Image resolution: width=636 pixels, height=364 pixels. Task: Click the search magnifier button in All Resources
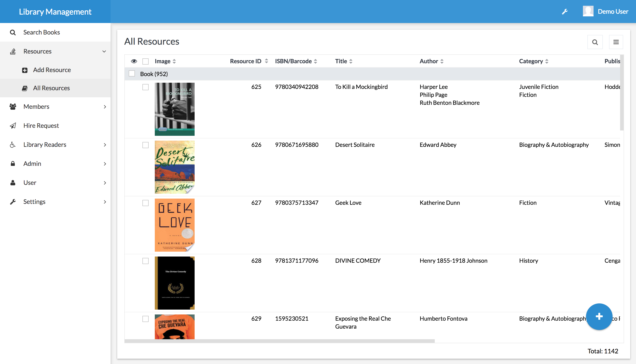tap(595, 42)
